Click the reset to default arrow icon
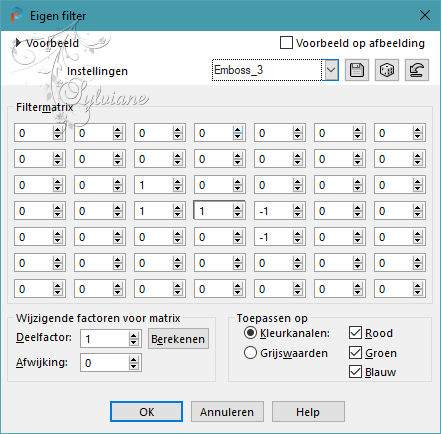 click(x=417, y=70)
